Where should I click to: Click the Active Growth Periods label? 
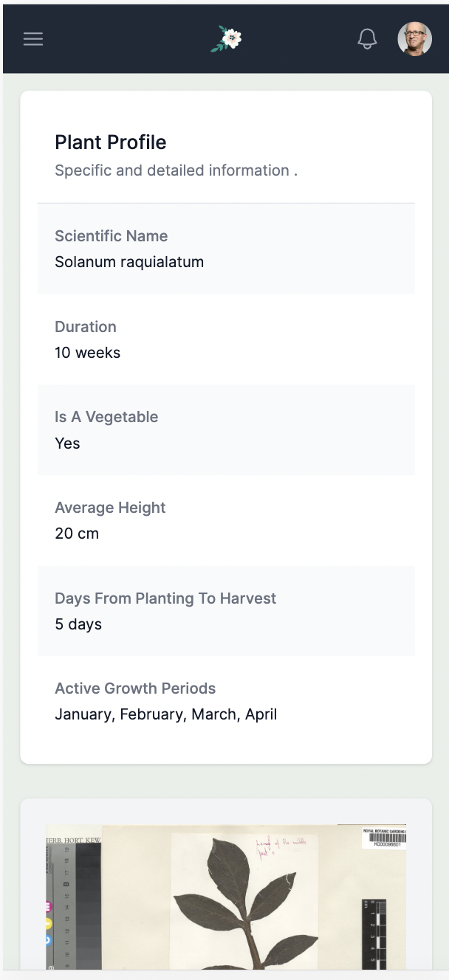[x=135, y=689]
